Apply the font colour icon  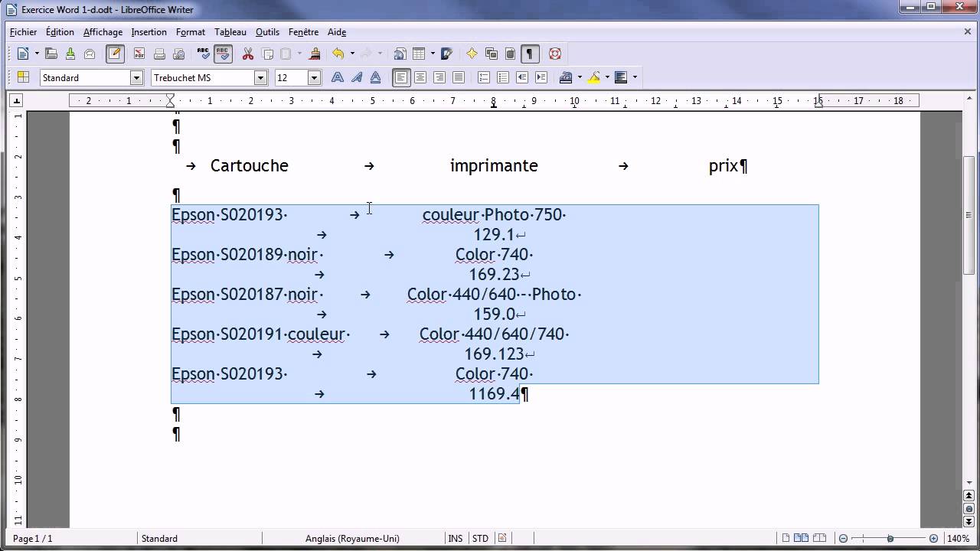click(x=567, y=77)
